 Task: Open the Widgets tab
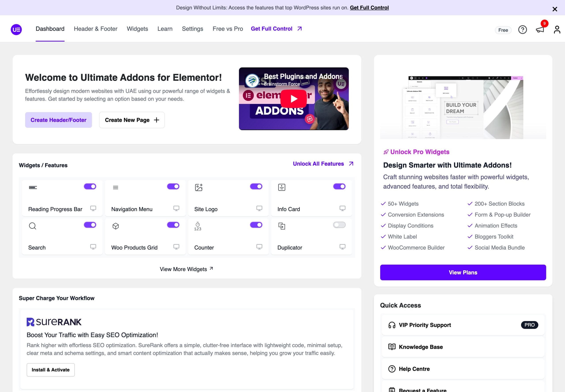pos(137,29)
